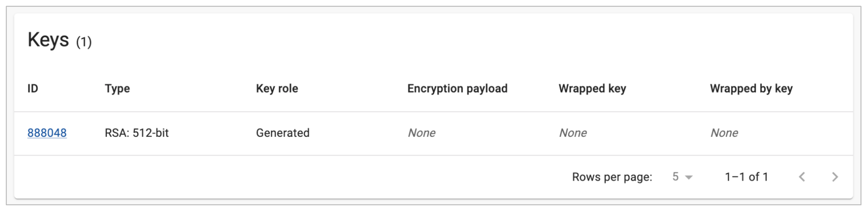Screen dimensions: 868x211
Task: Go to the next page of keys
Action: point(835,177)
